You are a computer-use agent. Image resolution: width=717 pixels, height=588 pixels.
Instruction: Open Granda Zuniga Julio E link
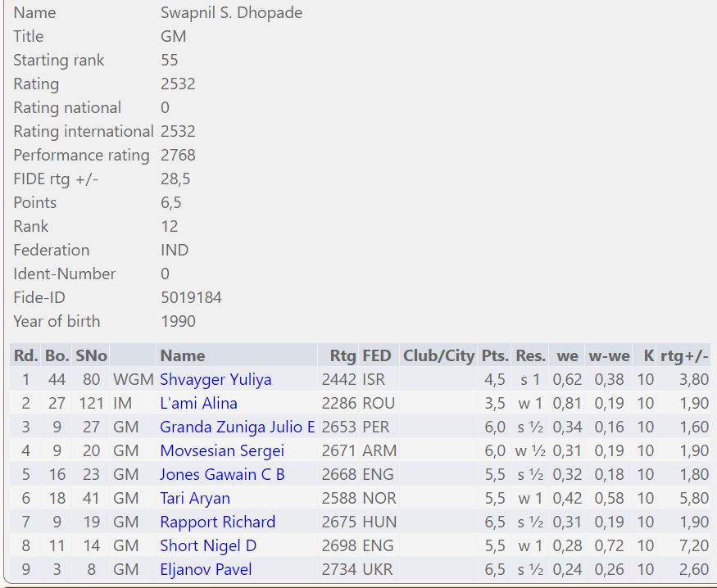(237, 427)
